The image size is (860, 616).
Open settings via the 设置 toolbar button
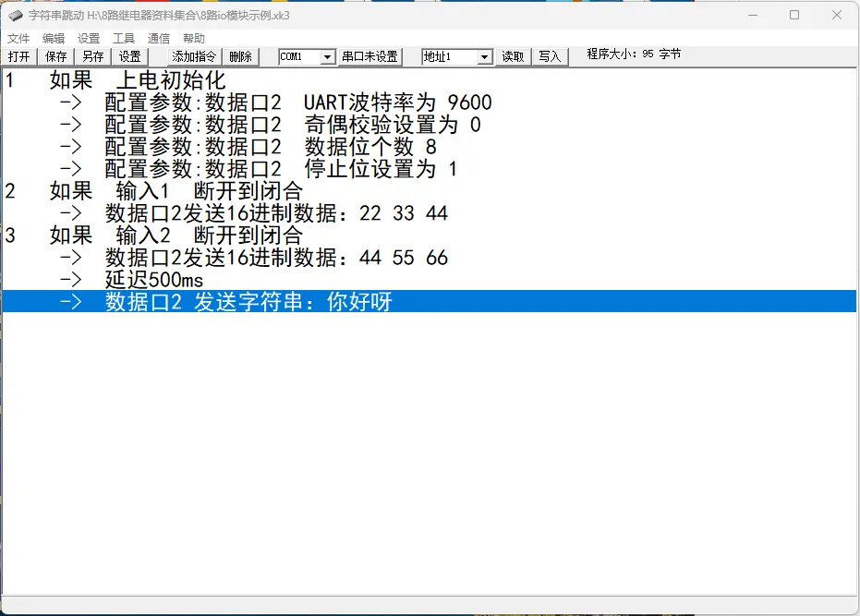tap(129, 56)
